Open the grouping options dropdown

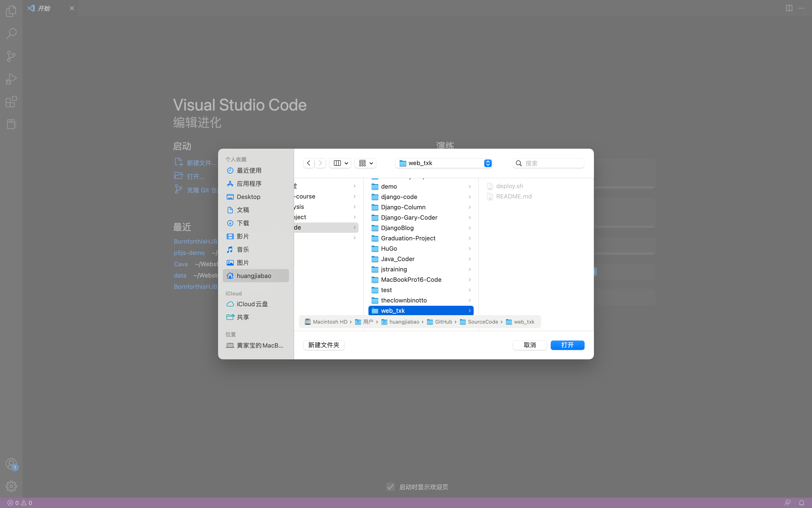(365, 163)
